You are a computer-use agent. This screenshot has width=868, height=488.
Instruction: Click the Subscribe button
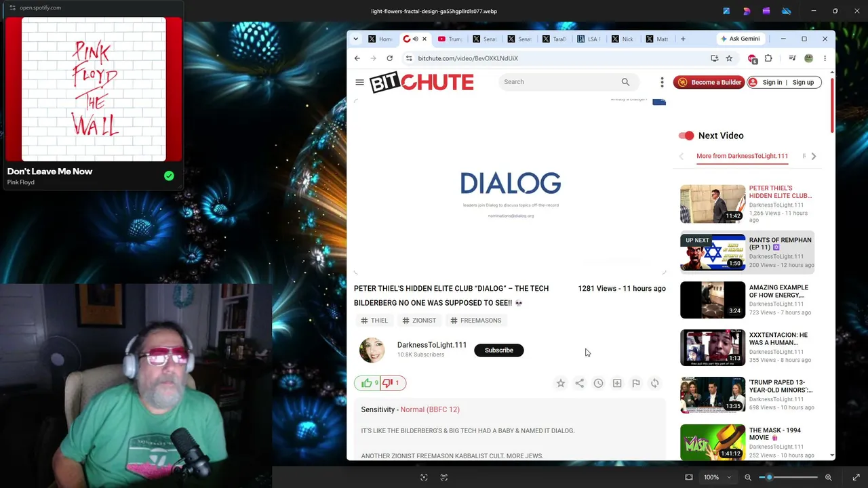499,350
